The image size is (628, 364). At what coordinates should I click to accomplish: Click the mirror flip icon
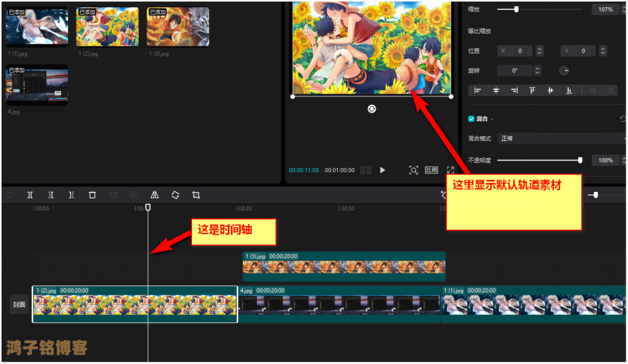click(155, 195)
